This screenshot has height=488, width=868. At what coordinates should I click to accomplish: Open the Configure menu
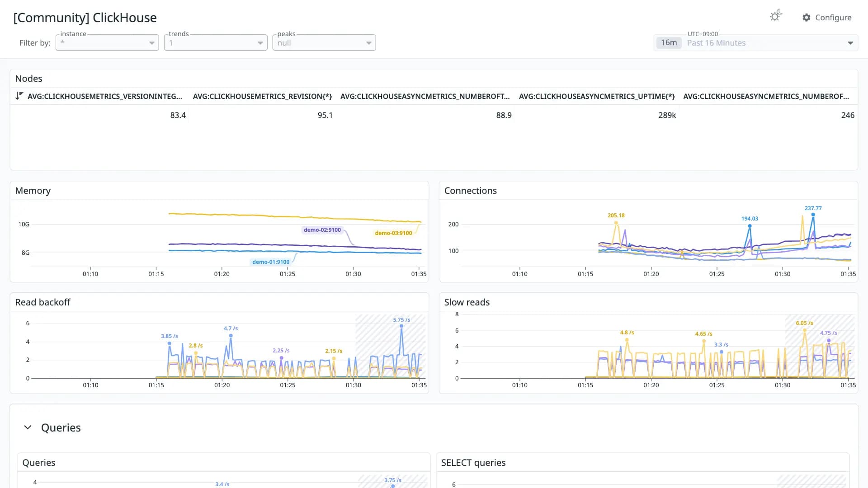827,18
